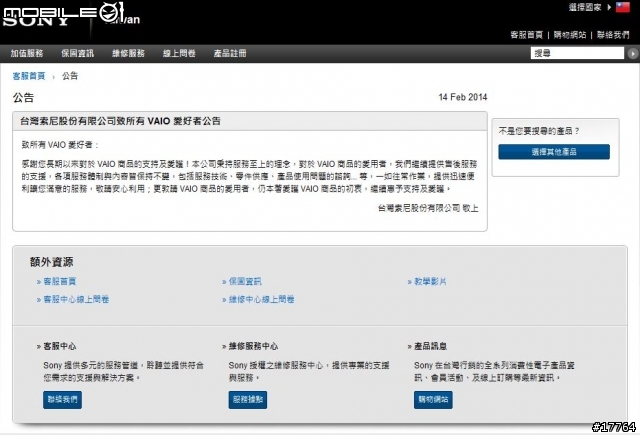Click the 客服中心 section heading

click(60, 346)
